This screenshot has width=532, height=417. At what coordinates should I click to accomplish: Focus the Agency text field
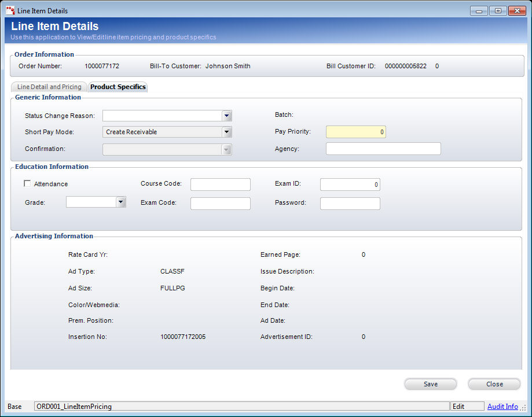coord(383,149)
